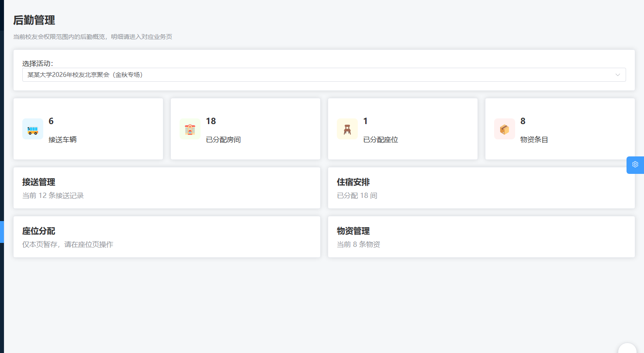Expand the activity dropdown chevron

pos(618,75)
